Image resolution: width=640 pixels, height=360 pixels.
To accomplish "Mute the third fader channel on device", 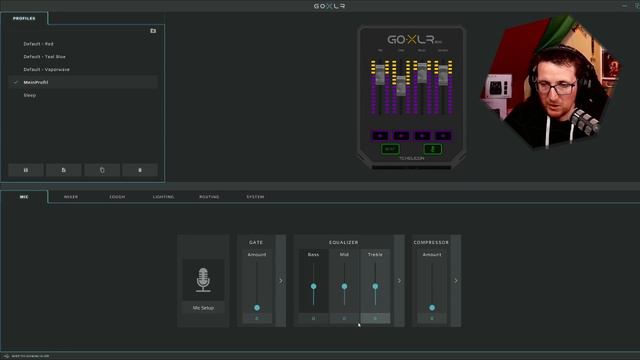I will (x=422, y=136).
